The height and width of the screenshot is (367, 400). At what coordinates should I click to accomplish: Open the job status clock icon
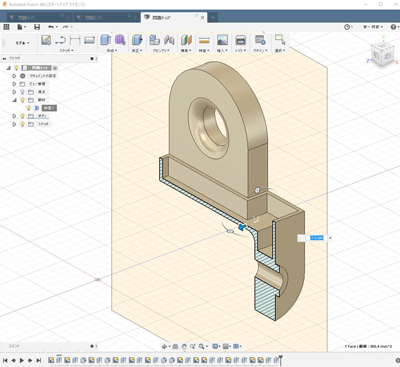point(347,27)
